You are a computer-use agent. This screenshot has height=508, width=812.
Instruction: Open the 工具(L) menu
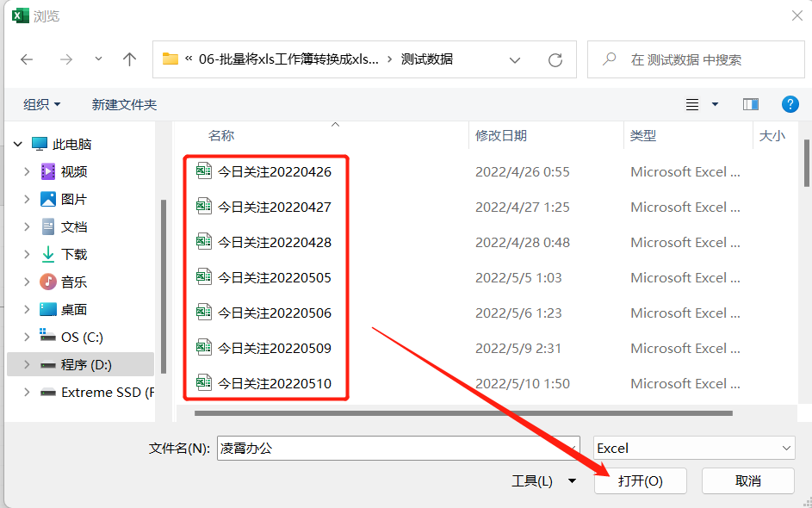[x=542, y=480]
